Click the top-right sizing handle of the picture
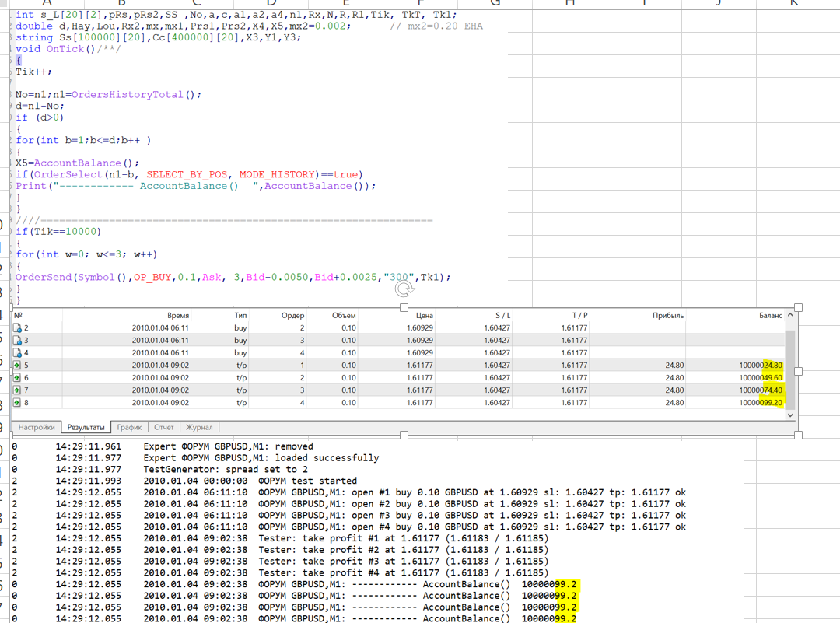840x623 pixels. click(x=798, y=307)
